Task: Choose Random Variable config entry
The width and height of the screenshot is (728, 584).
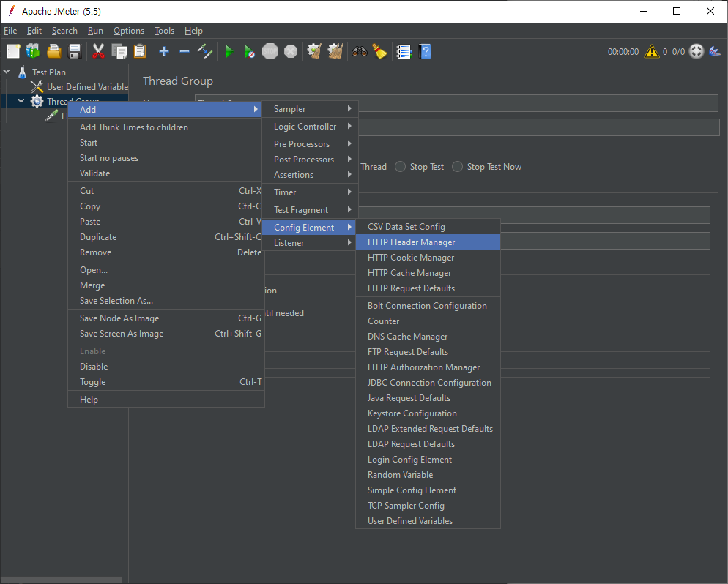Action: coord(428,475)
